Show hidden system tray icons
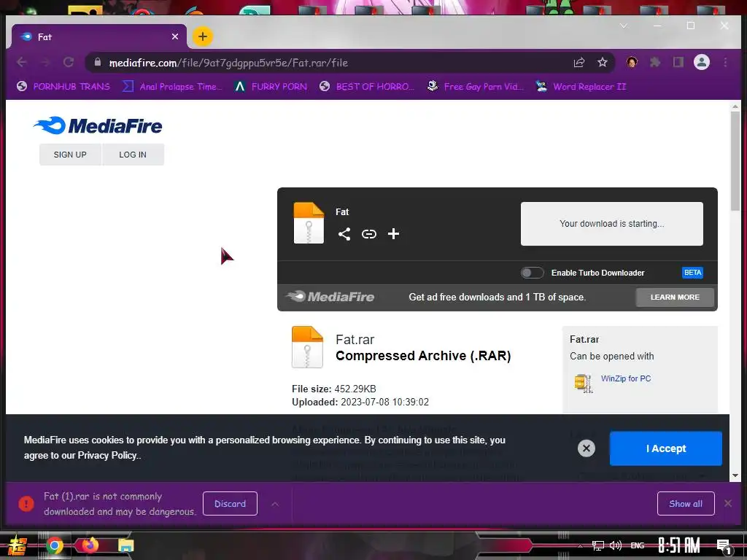 580,545
